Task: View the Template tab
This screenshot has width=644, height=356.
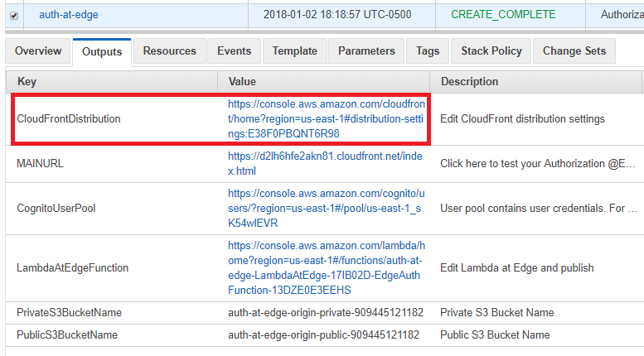Action: (x=295, y=51)
